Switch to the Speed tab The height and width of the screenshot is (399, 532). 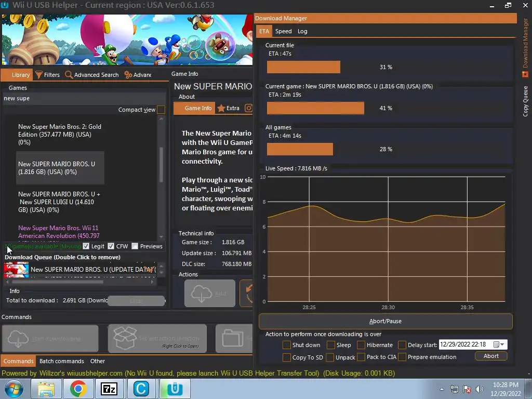pyautogui.click(x=283, y=31)
